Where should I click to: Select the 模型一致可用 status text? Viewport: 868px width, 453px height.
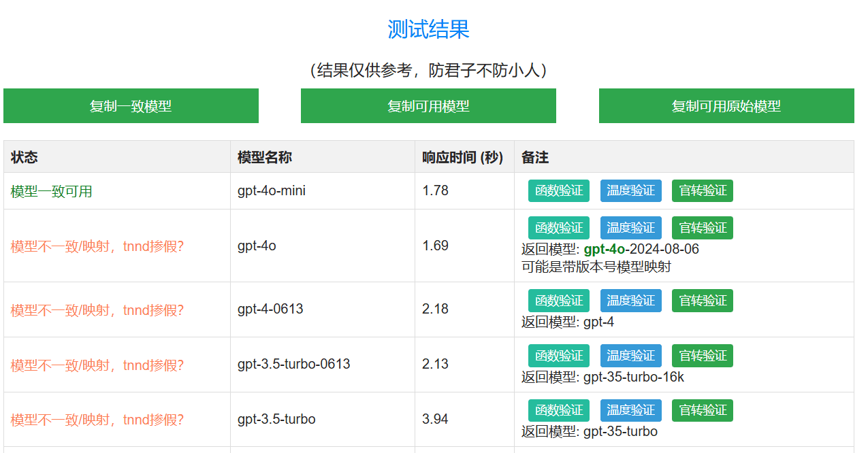coord(52,192)
